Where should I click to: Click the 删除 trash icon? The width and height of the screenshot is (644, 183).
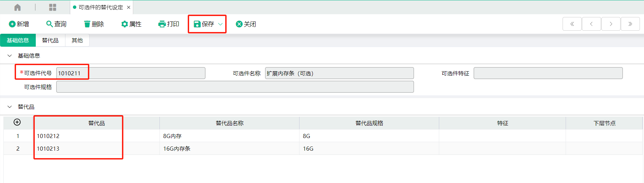tap(87, 24)
